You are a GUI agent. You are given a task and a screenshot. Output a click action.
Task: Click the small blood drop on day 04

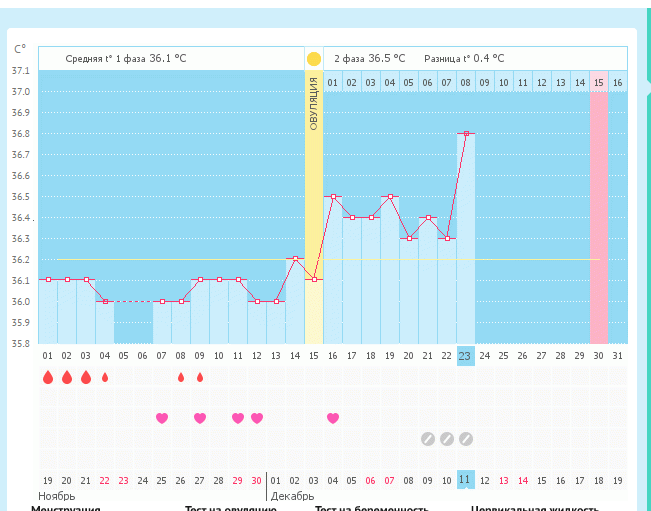click(x=105, y=377)
